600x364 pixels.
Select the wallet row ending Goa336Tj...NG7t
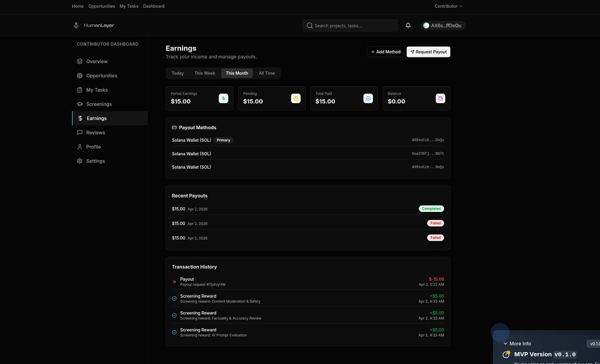[308, 153]
